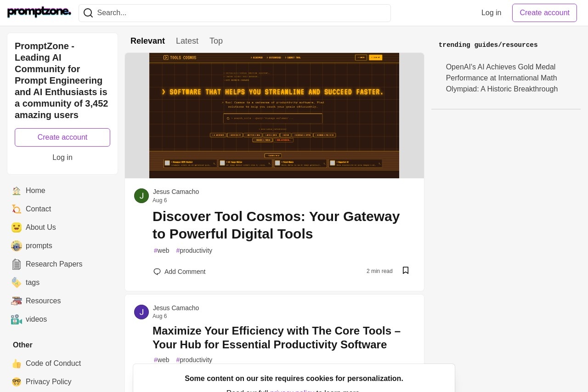Click Create account in the header

click(x=544, y=13)
